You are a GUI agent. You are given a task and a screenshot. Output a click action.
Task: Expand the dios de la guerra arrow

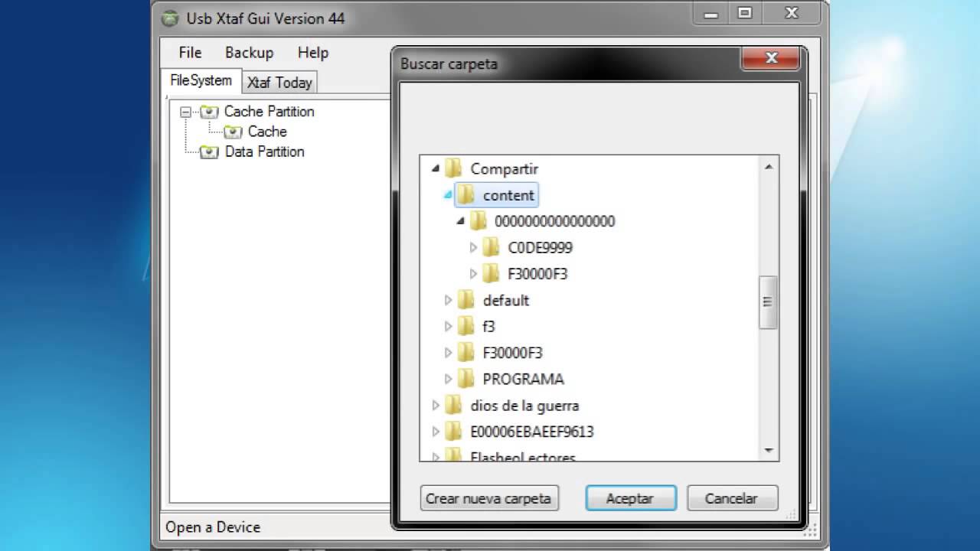(436, 405)
